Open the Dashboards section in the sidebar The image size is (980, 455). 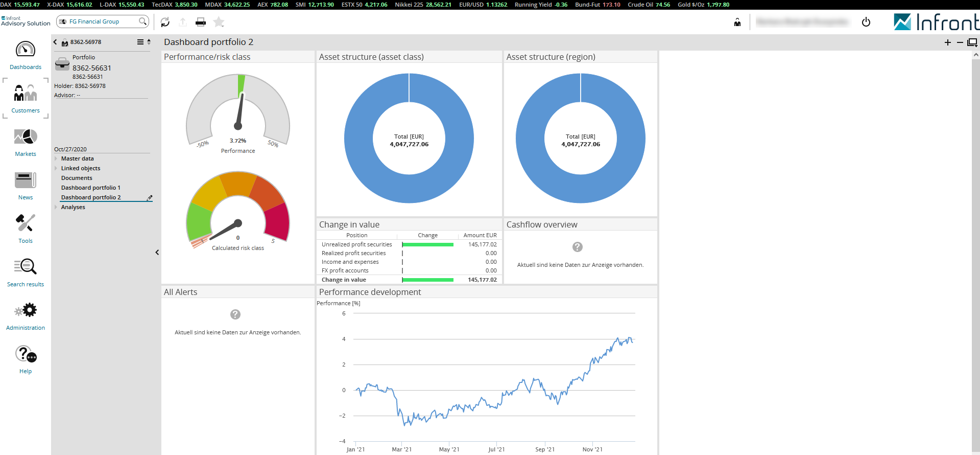(x=26, y=55)
